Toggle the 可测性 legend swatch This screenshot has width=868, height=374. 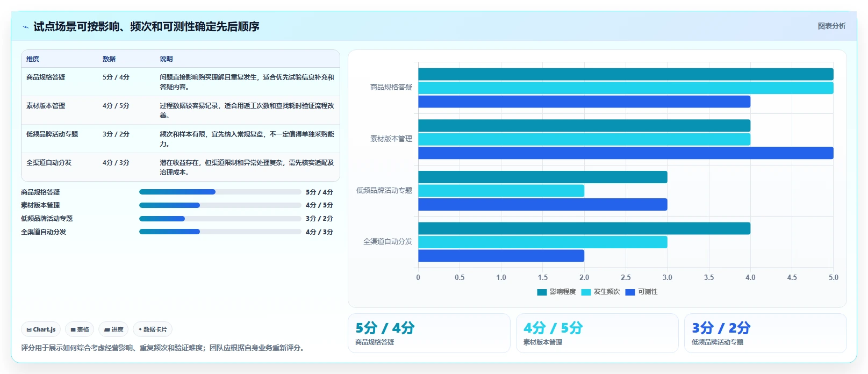click(x=630, y=292)
